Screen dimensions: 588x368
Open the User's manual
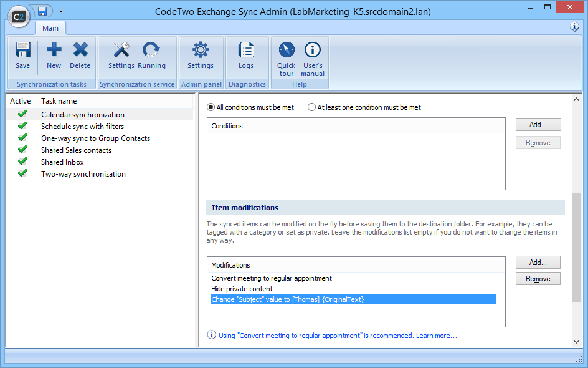click(x=313, y=59)
